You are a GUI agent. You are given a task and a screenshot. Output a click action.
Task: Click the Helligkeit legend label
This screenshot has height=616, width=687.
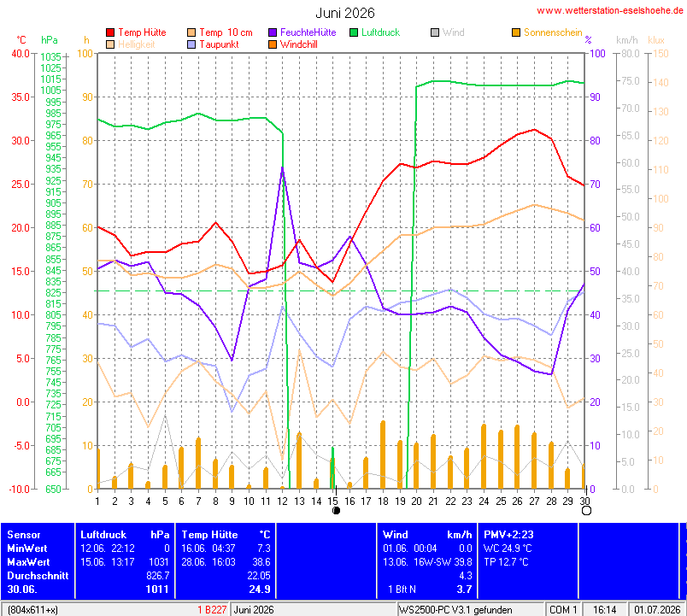click(x=137, y=44)
